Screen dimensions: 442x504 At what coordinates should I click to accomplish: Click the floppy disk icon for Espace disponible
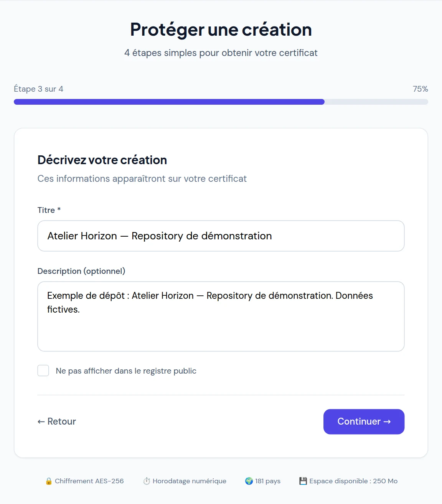(x=303, y=481)
